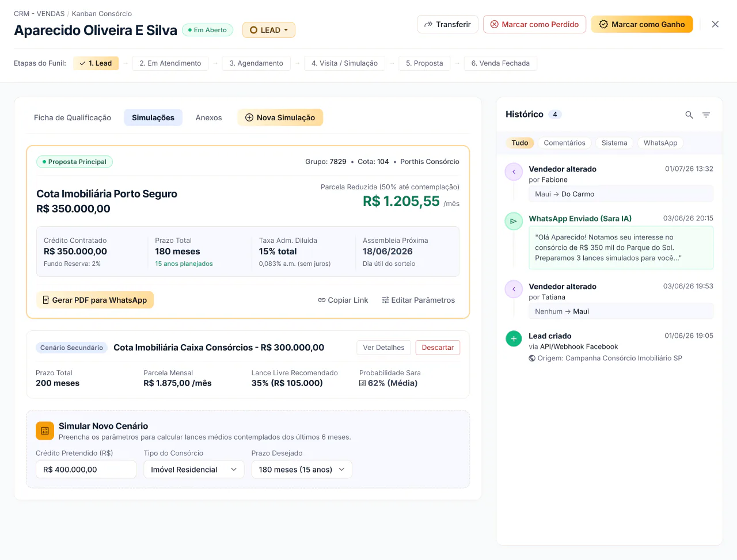Open the Tipo do Consórcio dropdown
Screen dimensions: 737x560
(194, 470)
